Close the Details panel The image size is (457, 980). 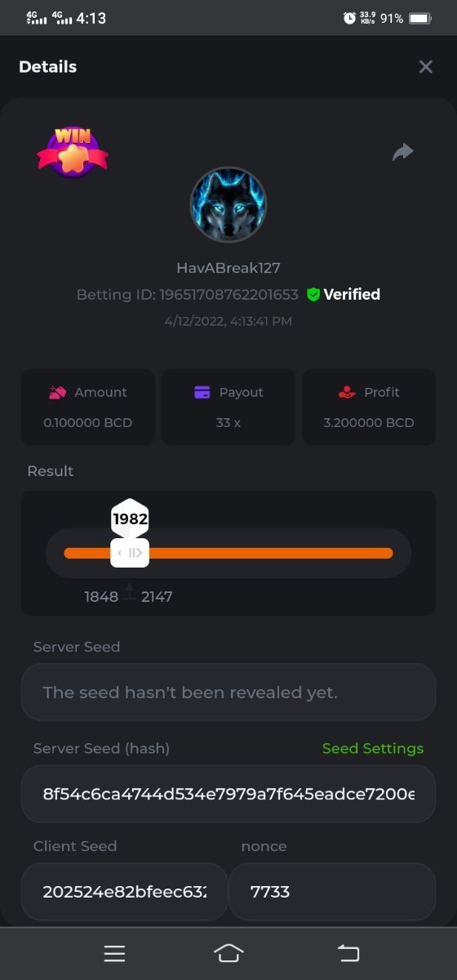425,67
